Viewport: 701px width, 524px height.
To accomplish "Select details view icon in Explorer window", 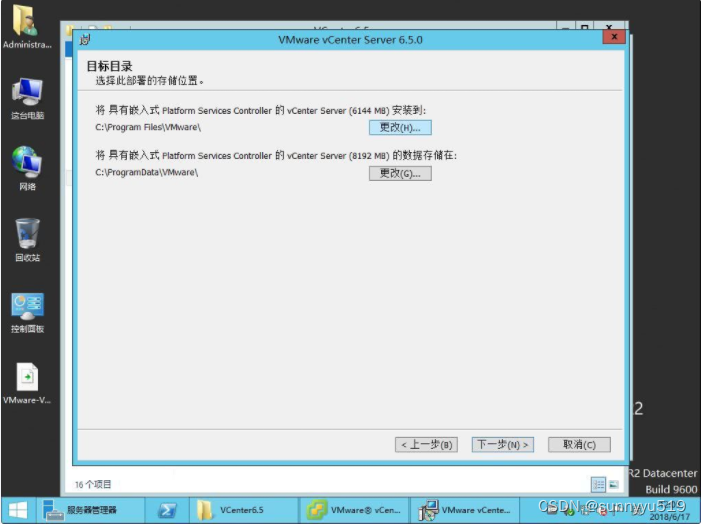I will point(598,484).
